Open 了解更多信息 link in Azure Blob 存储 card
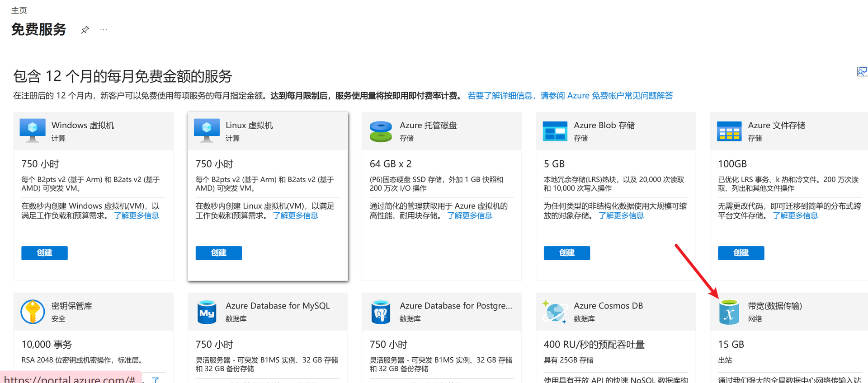868x383 pixels. point(621,216)
